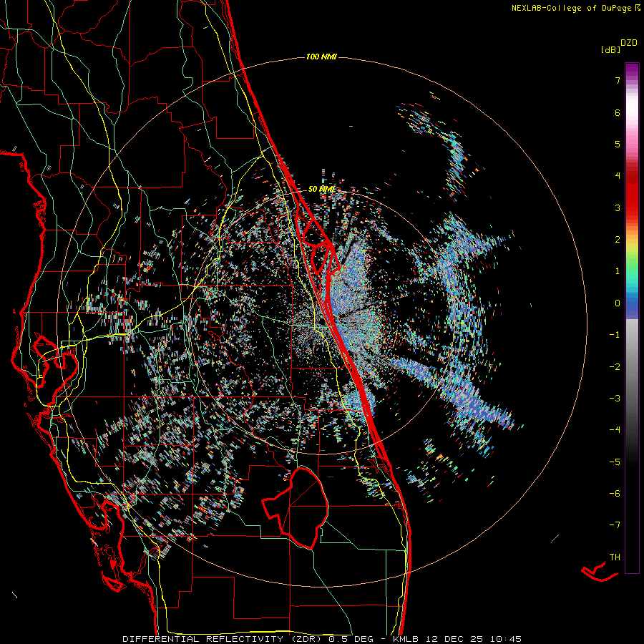Click the 100 NMI range ring label
The width and height of the screenshot is (644, 644).
pos(321,57)
